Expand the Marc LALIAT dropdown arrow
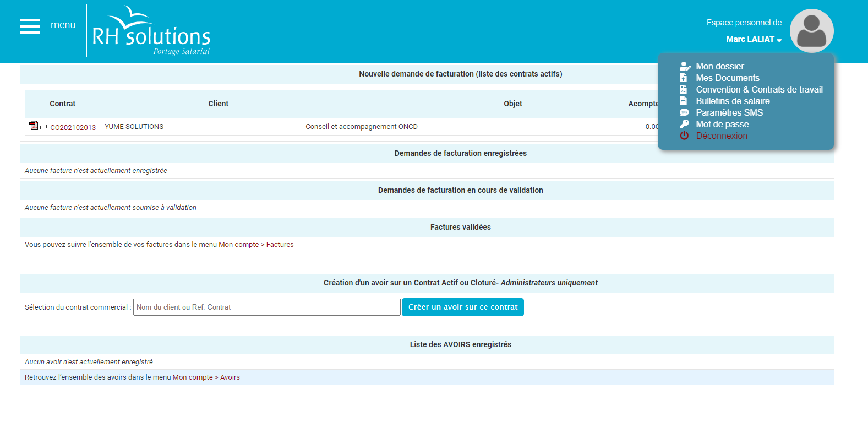 click(779, 40)
